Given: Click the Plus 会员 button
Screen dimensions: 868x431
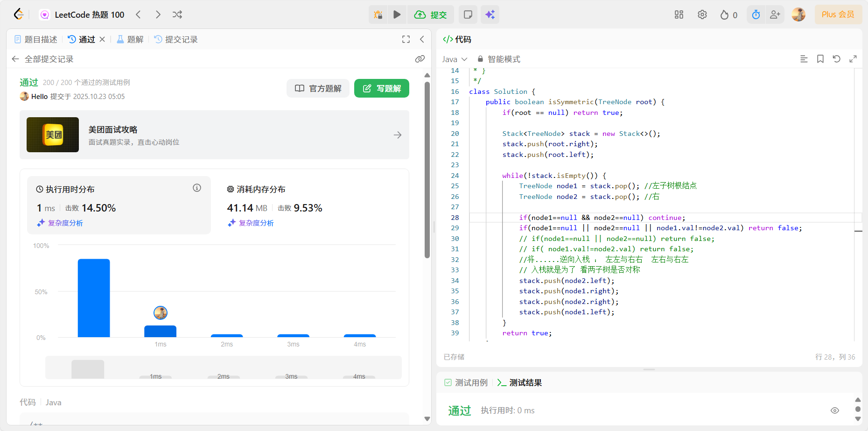Looking at the screenshot, I should (x=838, y=14).
